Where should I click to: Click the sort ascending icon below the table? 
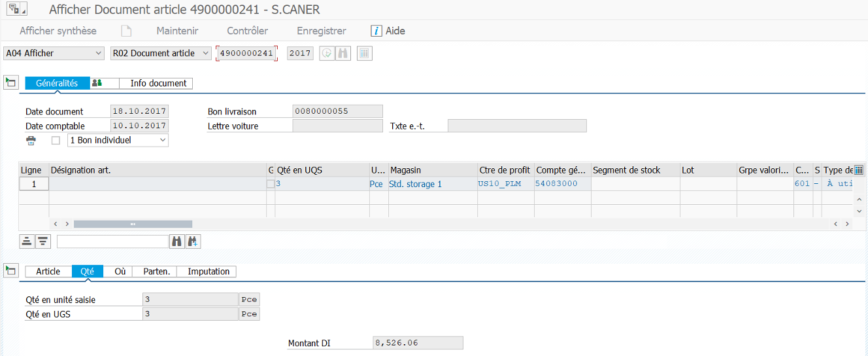(27, 241)
